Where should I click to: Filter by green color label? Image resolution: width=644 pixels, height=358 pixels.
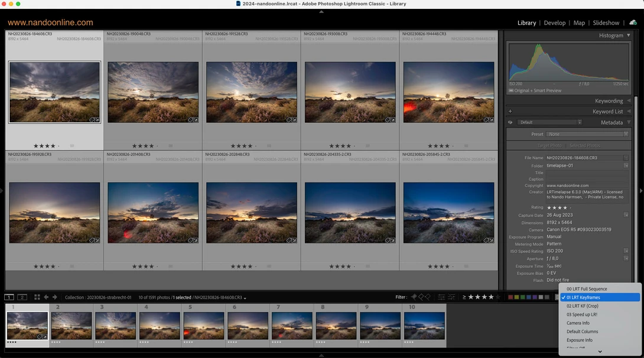pos(522,297)
